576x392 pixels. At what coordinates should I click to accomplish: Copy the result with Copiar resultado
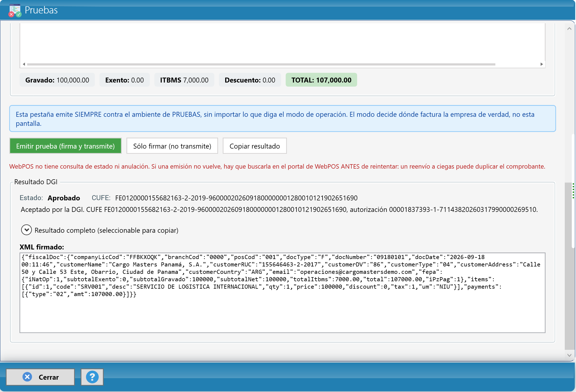point(255,146)
